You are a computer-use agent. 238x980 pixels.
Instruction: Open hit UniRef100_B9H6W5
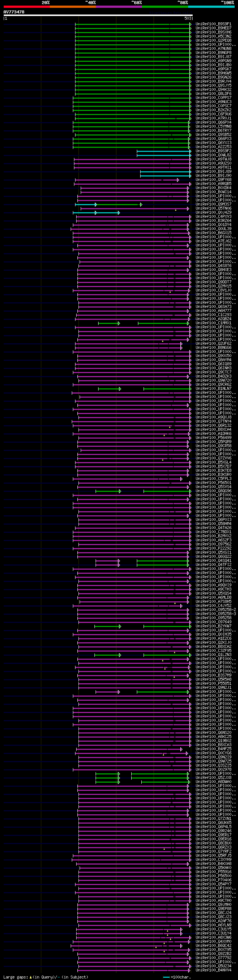pyautogui.click(x=213, y=73)
